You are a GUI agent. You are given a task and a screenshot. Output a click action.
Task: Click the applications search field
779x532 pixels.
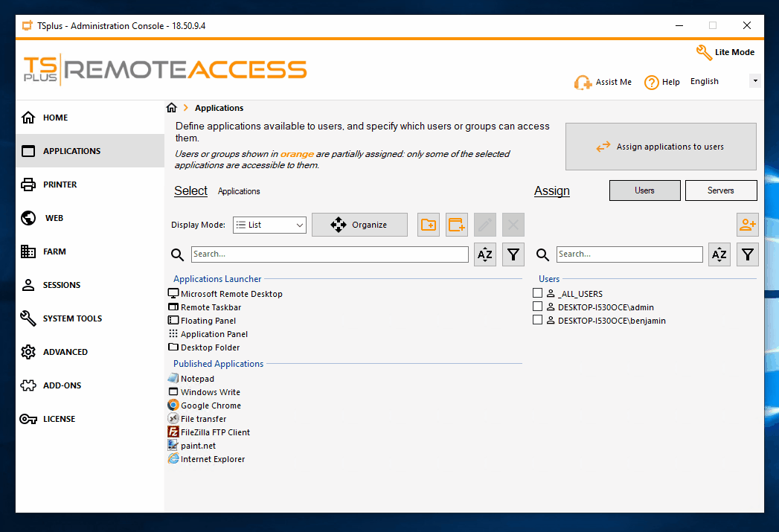[x=330, y=254]
